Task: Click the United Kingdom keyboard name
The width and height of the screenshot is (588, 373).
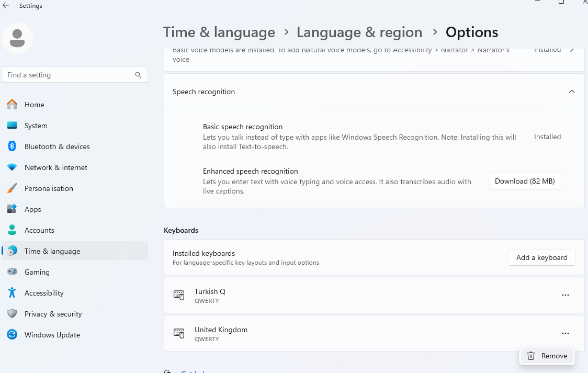Action: (x=221, y=330)
